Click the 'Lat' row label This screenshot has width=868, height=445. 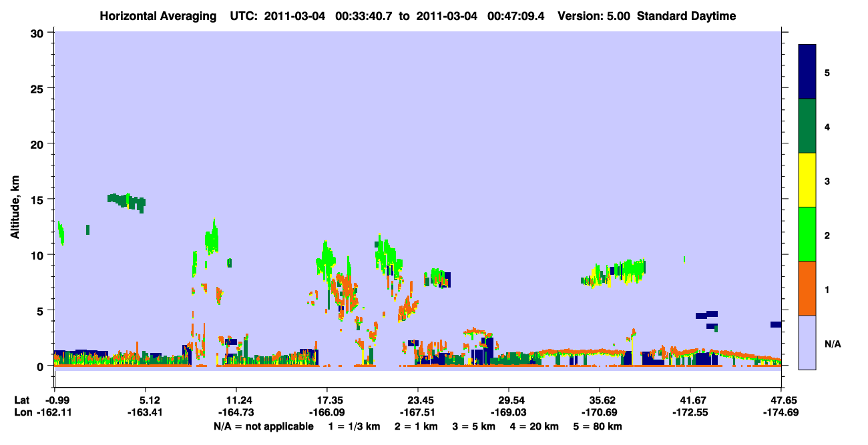click(x=22, y=400)
